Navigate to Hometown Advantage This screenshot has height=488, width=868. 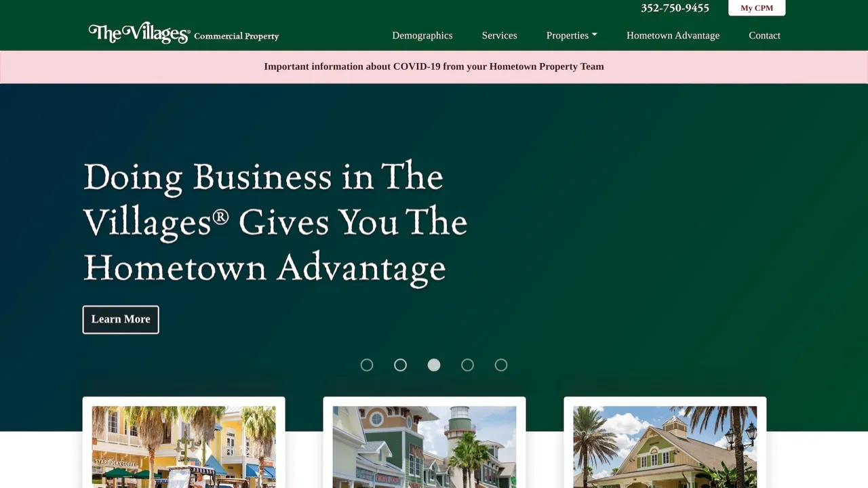coord(673,35)
